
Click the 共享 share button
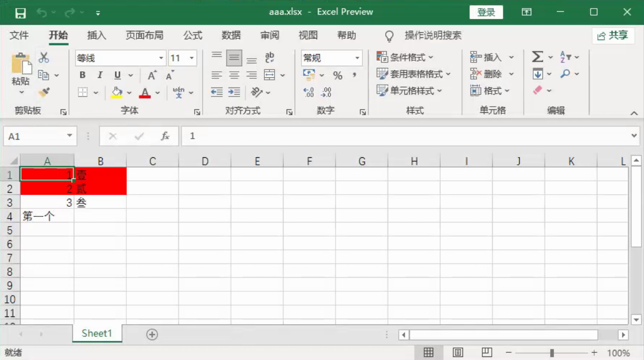pyautogui.click(x=613, y=35)
